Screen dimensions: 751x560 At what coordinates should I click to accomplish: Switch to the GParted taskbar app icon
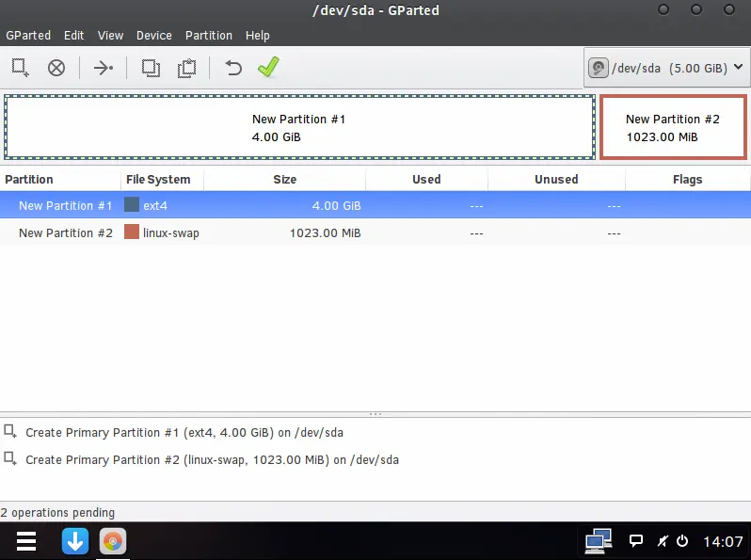(x=113, y=541)
